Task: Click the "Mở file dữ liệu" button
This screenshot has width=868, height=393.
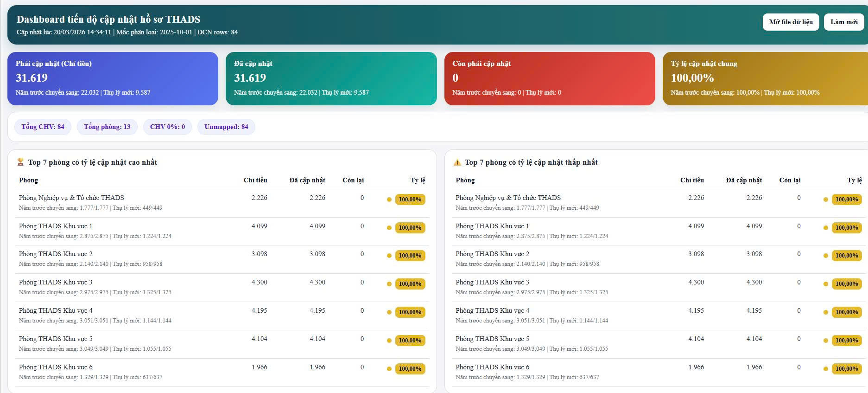Action: [791, 22]
